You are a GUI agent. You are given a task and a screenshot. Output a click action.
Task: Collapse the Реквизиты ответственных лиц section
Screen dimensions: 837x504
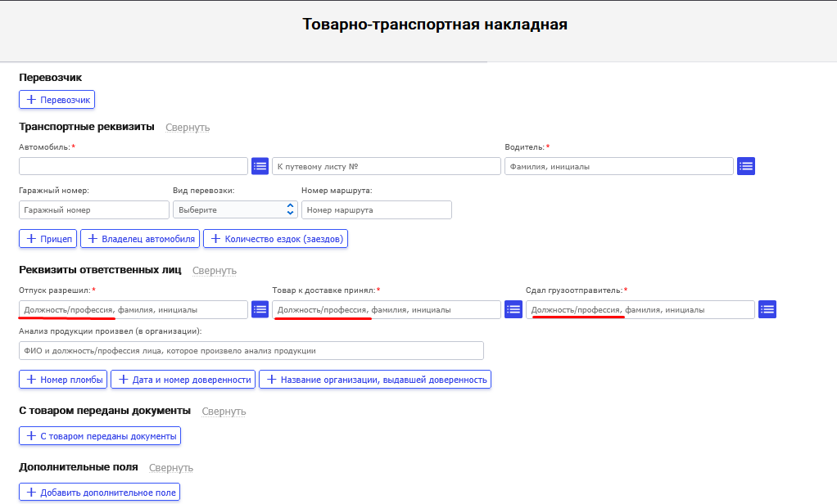[215, 271]
